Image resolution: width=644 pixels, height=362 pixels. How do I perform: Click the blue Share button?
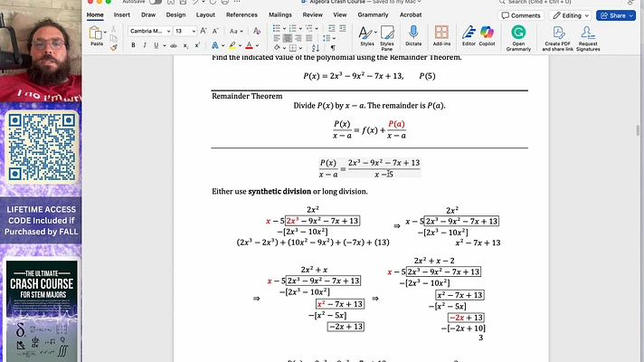point(616,15)
